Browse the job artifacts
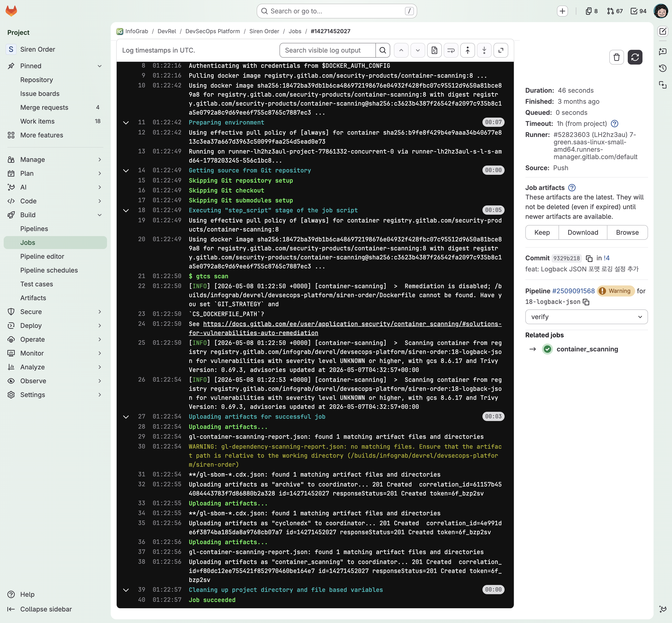 (627, 233)
